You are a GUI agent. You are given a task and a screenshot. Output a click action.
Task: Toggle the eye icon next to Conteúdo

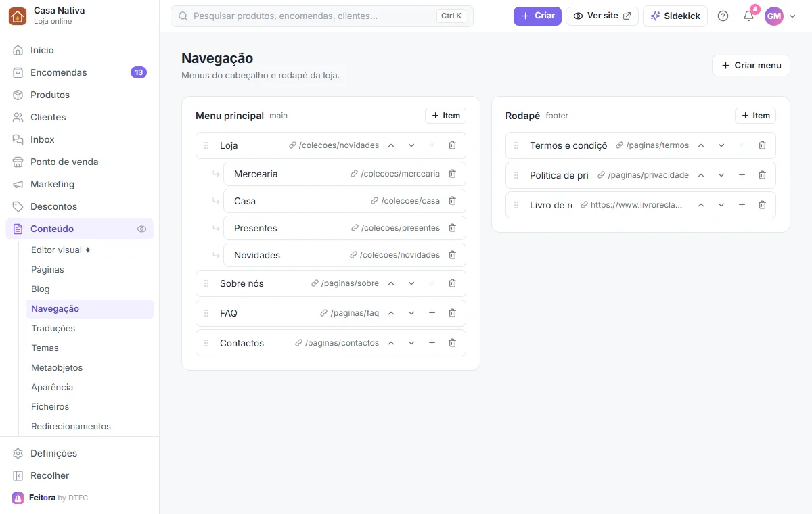(141, 229)
